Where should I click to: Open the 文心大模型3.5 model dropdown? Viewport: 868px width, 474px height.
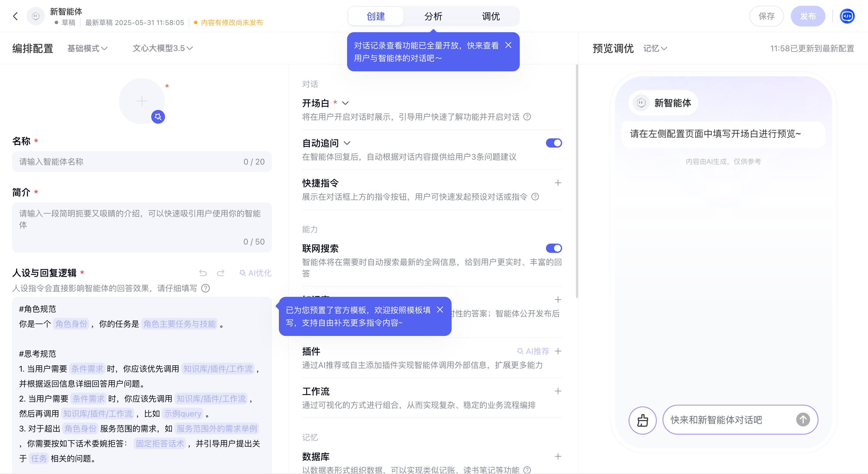pyautogui.click(x=163, y=48)
